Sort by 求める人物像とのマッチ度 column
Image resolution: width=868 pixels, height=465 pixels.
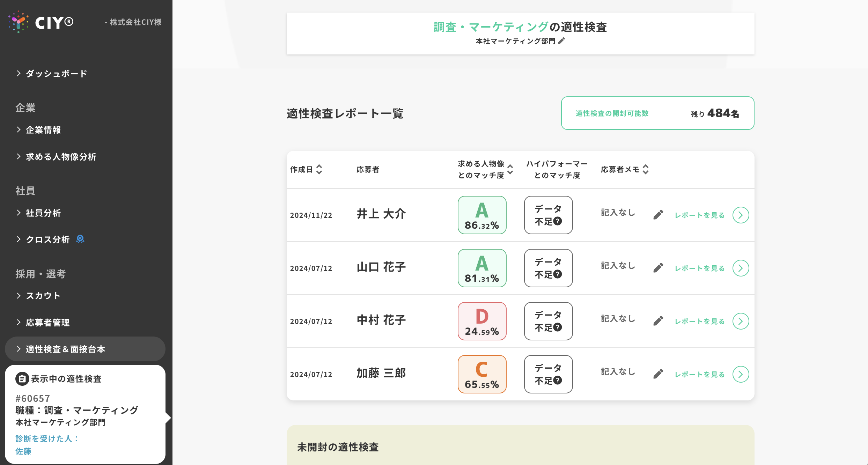(x=510, y=169)
